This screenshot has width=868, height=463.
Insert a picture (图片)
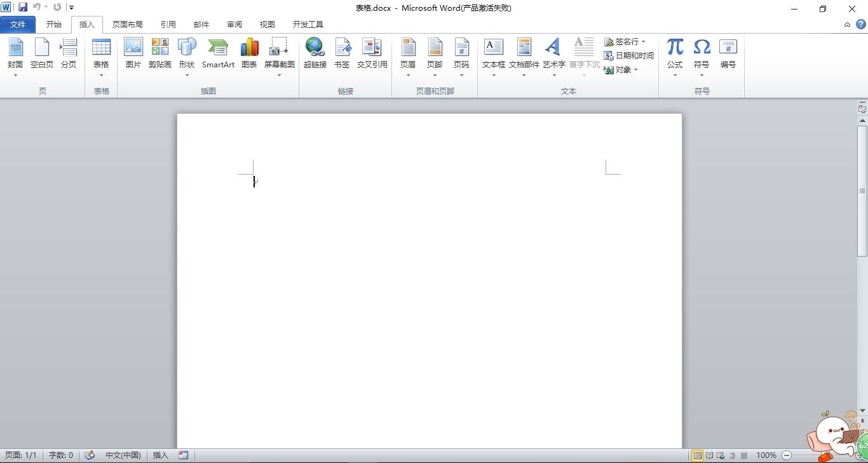133,53
